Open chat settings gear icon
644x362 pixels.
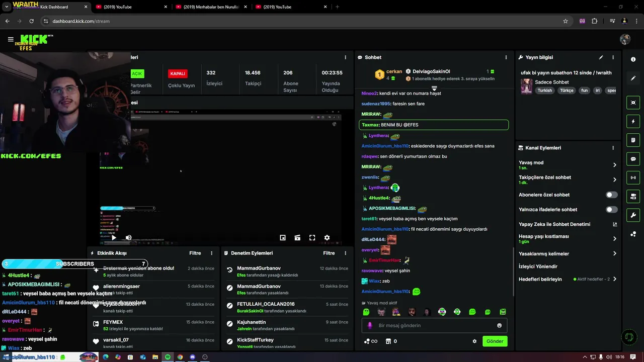474,341
